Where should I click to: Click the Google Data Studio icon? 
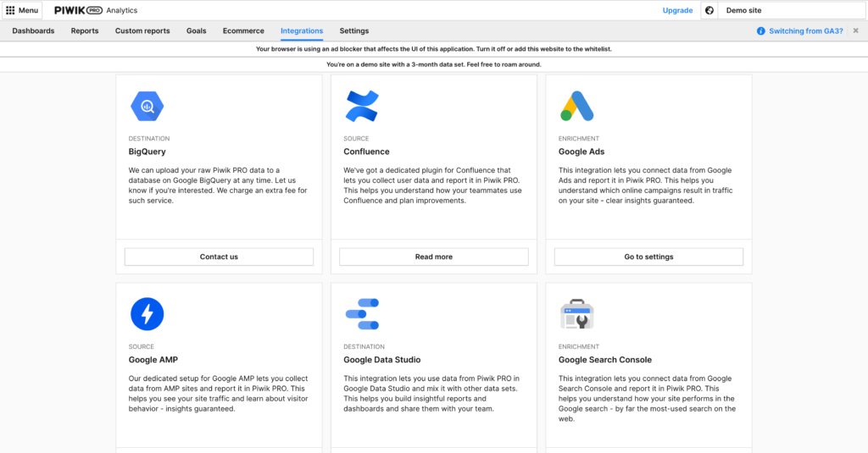tap(362, 314)
